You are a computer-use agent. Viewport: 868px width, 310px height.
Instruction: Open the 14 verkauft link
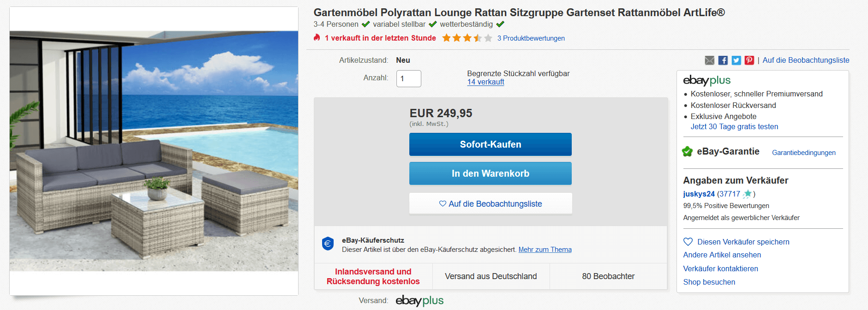(x=485, y=82)
